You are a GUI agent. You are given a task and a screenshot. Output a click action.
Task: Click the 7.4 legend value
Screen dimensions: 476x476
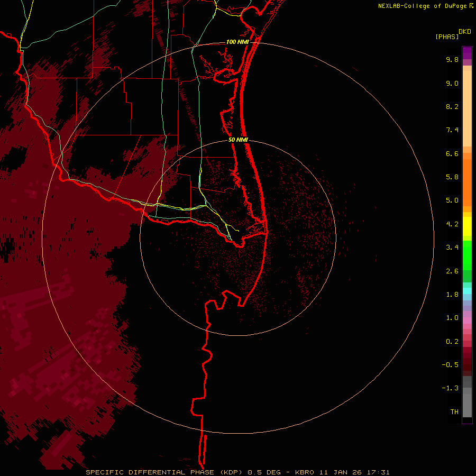click(x=452, y=130)
